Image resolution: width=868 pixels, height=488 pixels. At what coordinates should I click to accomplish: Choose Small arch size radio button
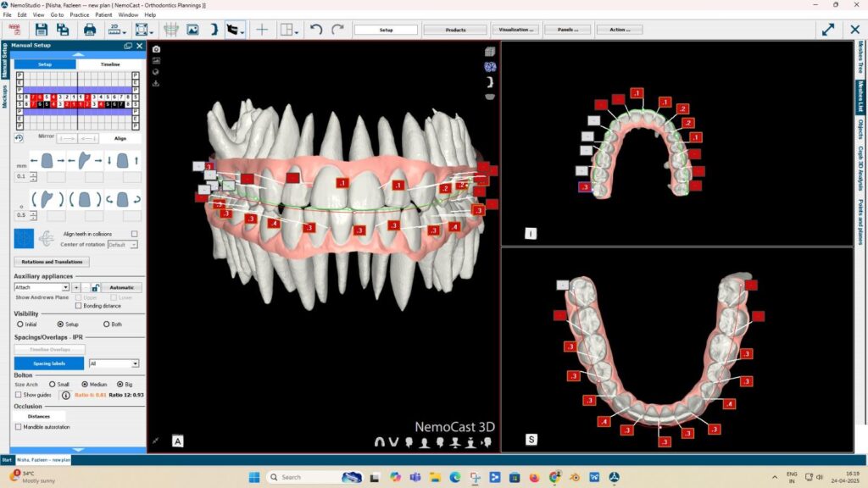pyautogui.click(x=52, y=384)
